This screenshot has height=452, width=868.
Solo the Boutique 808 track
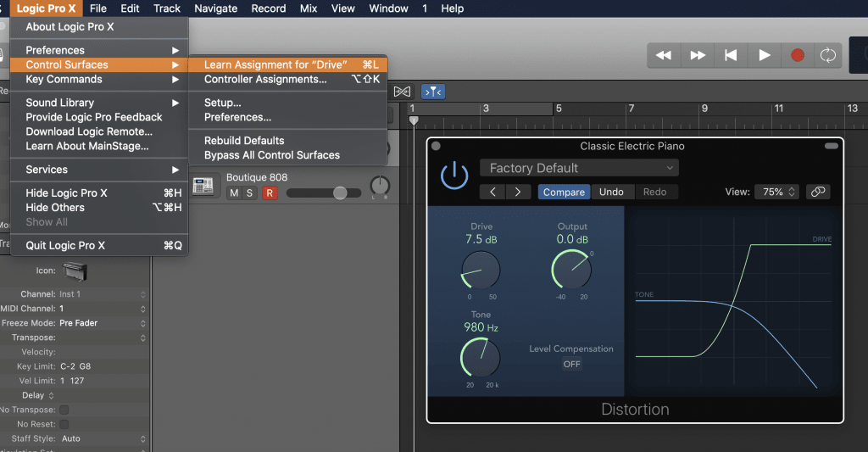[250, 193]
